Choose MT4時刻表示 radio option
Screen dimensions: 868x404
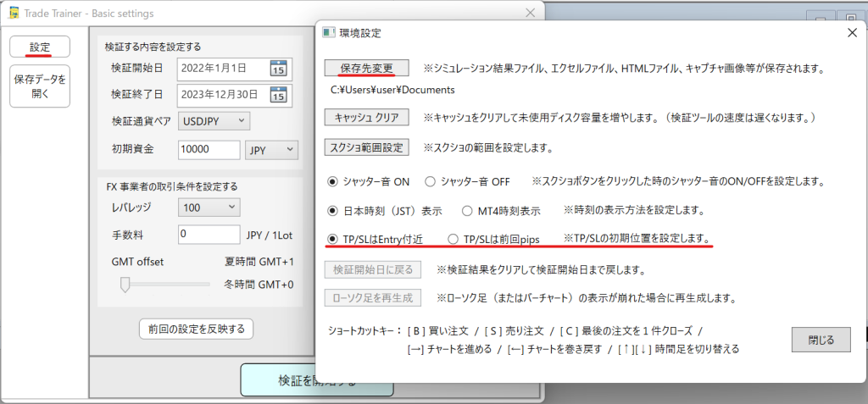coord(467,210)
